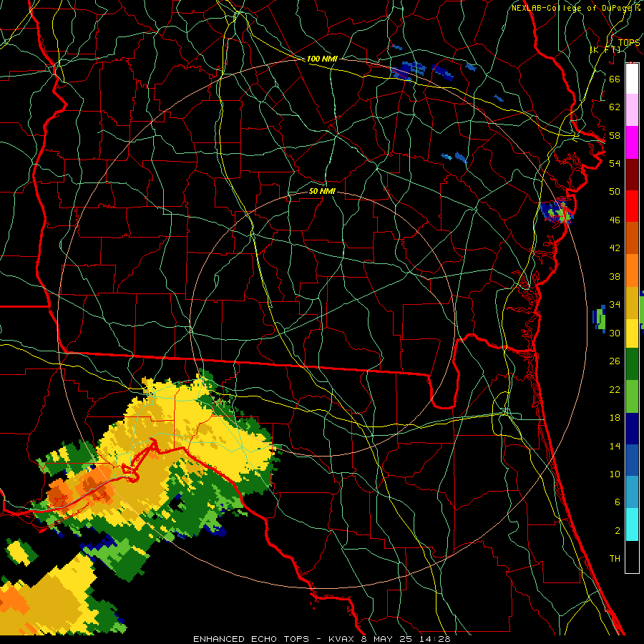This screenshot has width=644, height=644.
Task: Select the legend value '22'
Action: click(615, 390)
